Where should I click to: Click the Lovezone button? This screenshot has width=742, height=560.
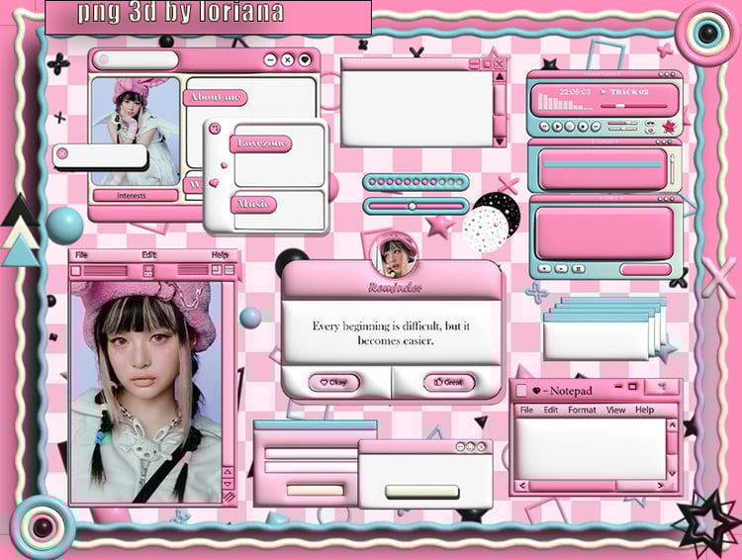click(261, 143)
